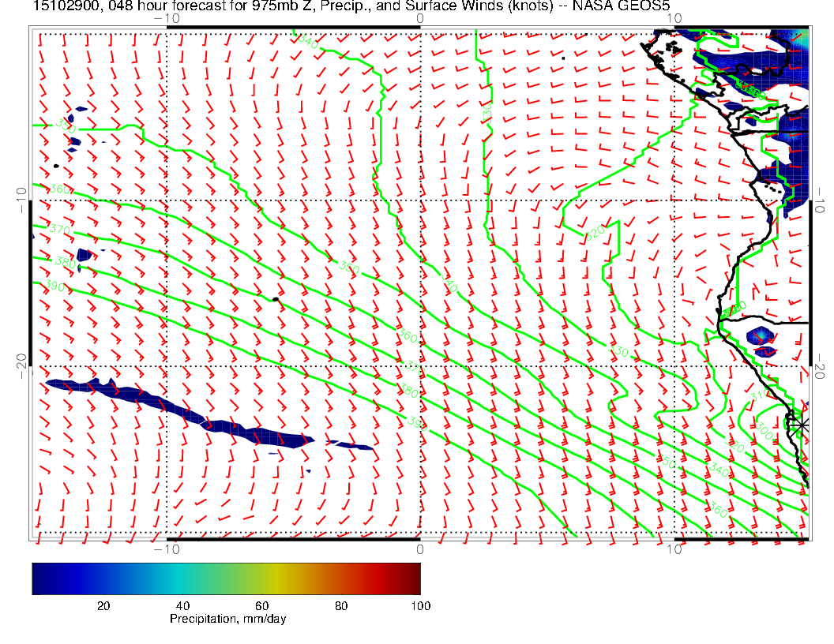Viewport: 834px width, 644px height.
Task: Click the 310 contour label near the coast
Action: click(x=757, y=398)
